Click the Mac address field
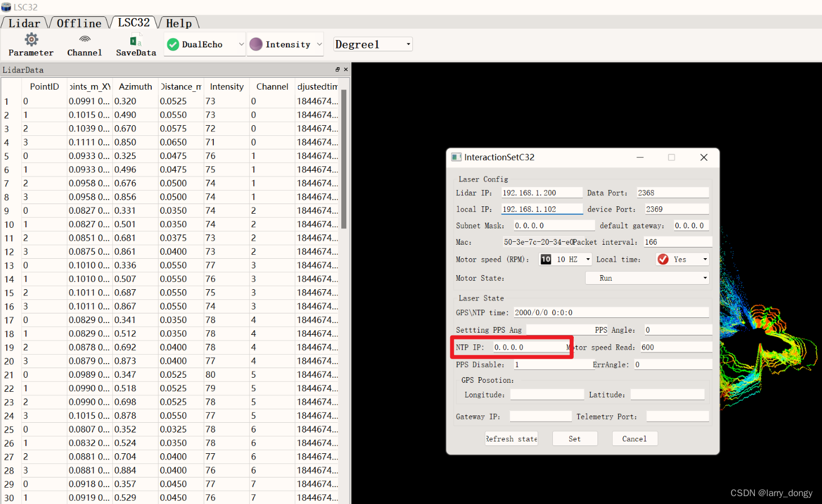The height and width of the screenshot is (504, 822). point(537,242)
